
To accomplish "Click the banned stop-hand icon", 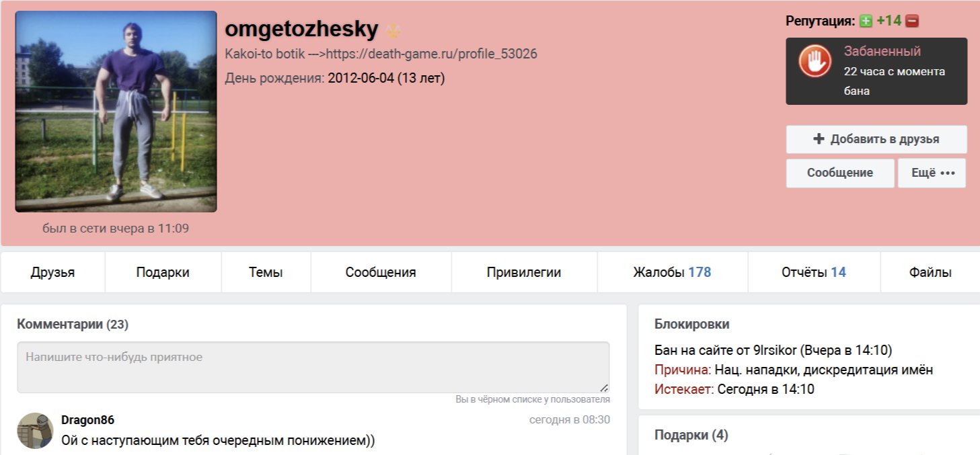I will tap(815, 60).
